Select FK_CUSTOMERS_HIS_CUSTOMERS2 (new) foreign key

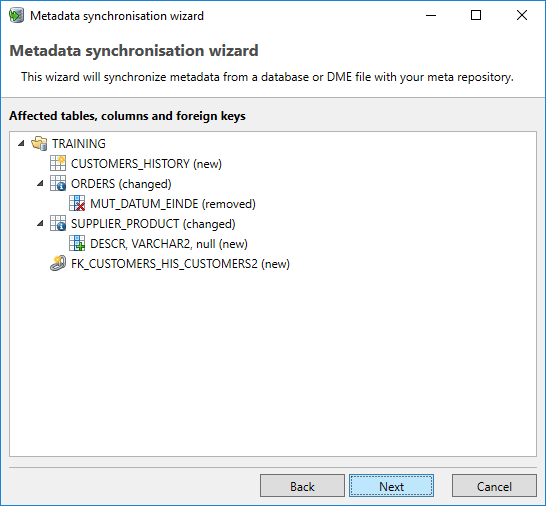[x=180, y=264]
